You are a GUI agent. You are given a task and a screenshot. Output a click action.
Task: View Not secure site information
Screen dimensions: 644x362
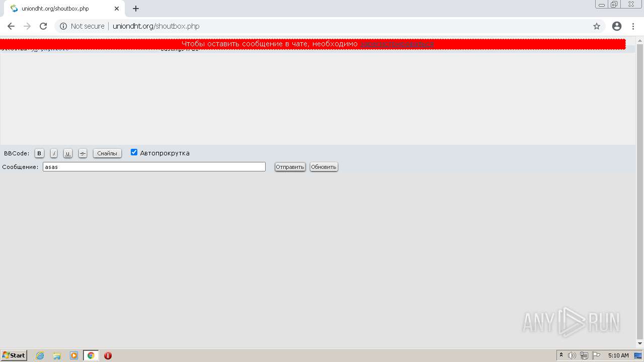pos(82,26)
